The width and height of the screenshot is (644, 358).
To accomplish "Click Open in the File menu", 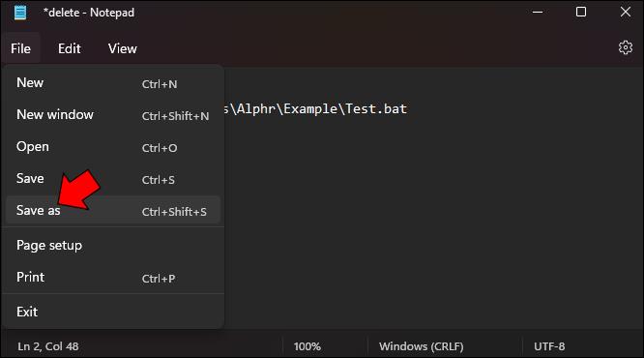I will point(113,147).
